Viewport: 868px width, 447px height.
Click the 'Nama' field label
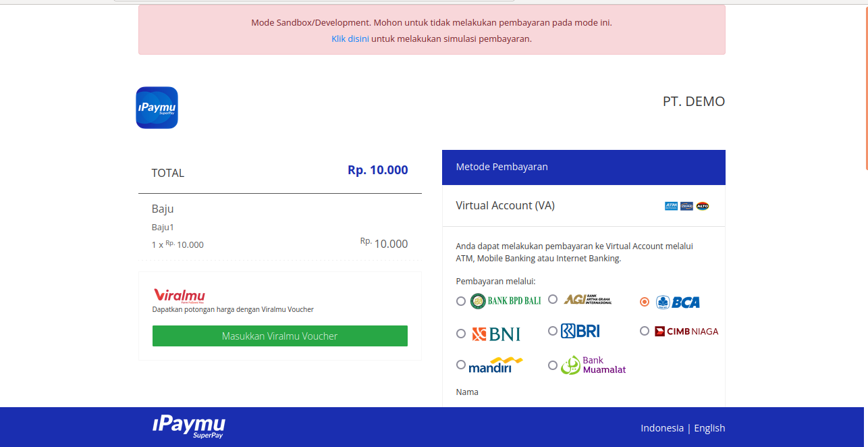coord(467,392)
